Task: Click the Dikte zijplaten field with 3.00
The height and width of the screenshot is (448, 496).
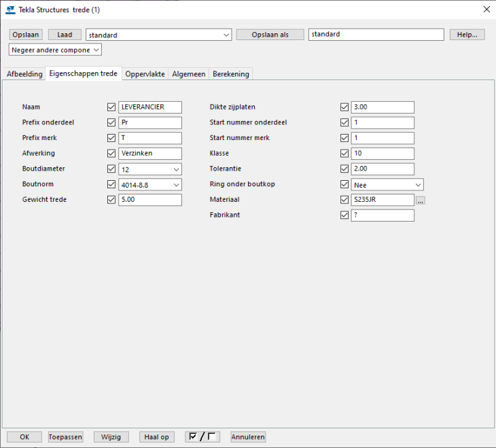Action: coord(383,107)
